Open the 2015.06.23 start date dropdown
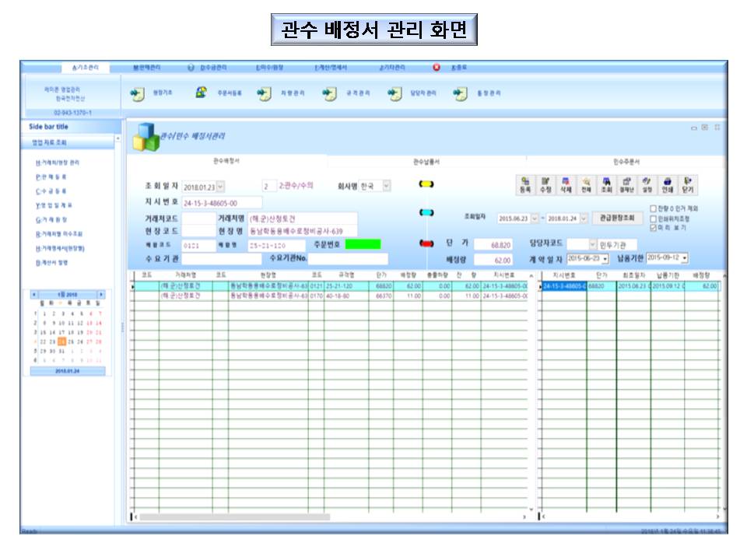The image size is (747, 560). pyautogui.click(x=535, y=218)
